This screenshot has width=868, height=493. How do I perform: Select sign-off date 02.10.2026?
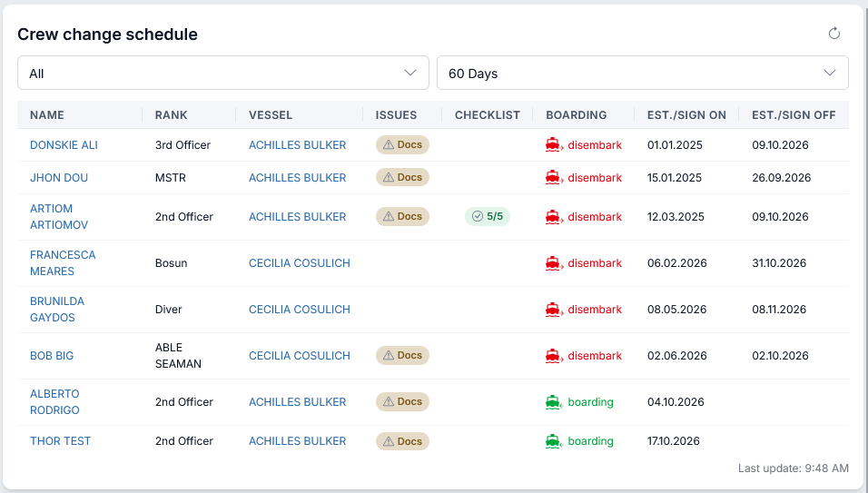(780, 356)
